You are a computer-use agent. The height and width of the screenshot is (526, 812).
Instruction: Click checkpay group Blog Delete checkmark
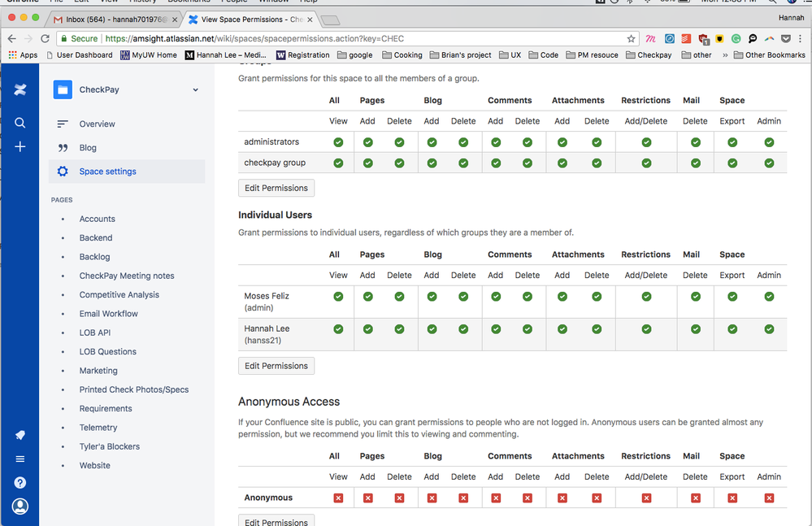(x=463, y=163)
